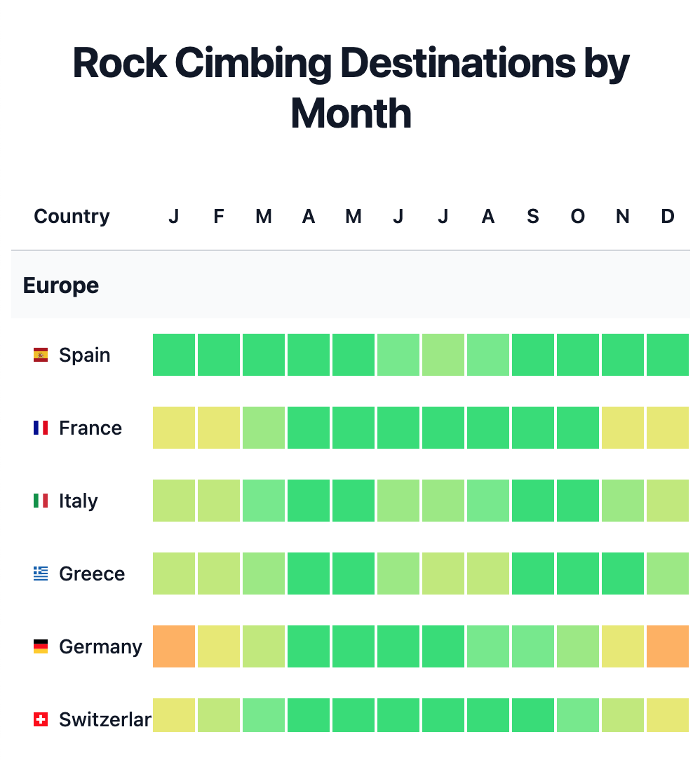Click the Rock Climbing Destinations page title
This screenshot has width=700, height=760.
[x=351, y=88]
